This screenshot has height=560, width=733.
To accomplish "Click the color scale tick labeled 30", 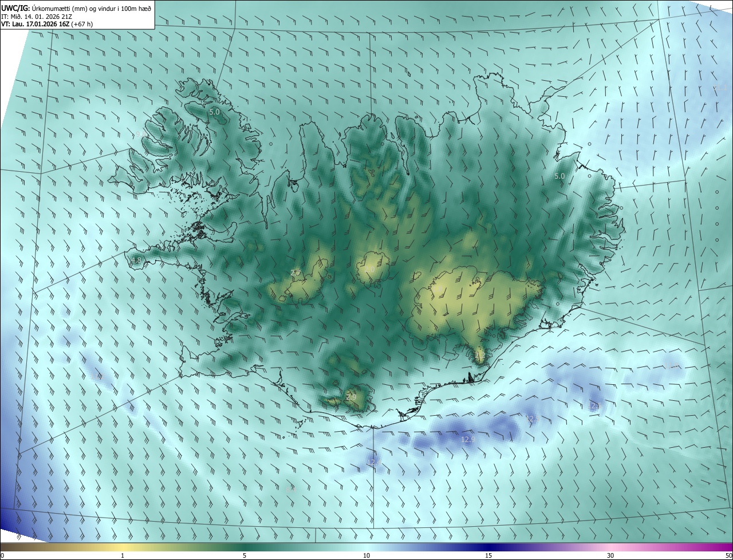I will [610, 555].
